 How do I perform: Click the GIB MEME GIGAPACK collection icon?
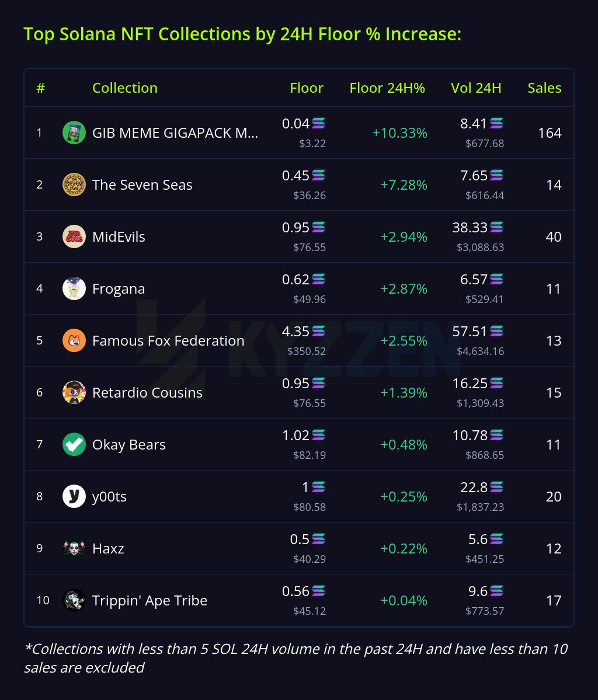click(x=74, y=133)
